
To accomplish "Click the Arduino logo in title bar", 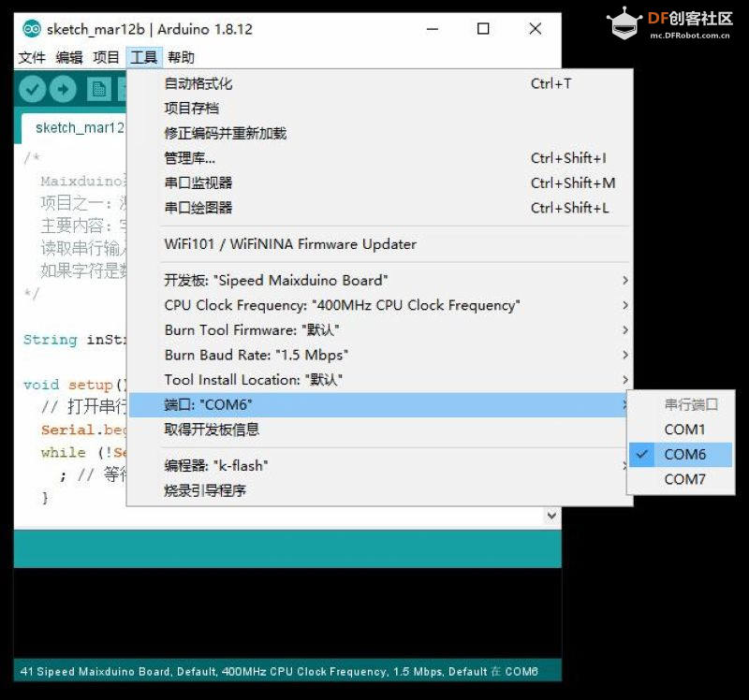I will coord(32,30).
